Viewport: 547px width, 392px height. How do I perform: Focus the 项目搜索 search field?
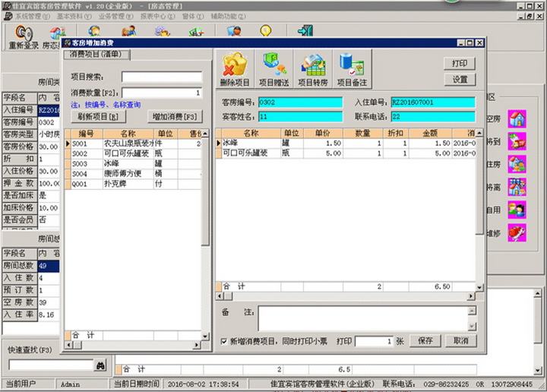pos(162,77)
